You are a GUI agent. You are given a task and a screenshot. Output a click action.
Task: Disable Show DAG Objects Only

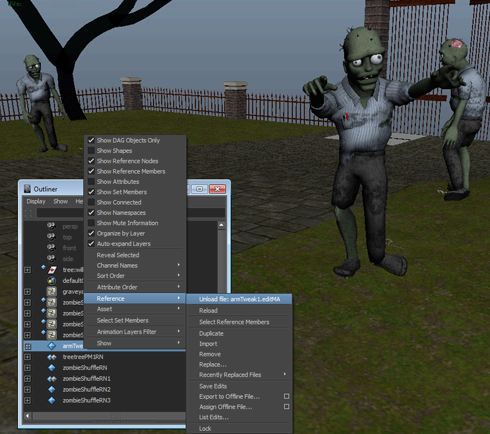91,140
